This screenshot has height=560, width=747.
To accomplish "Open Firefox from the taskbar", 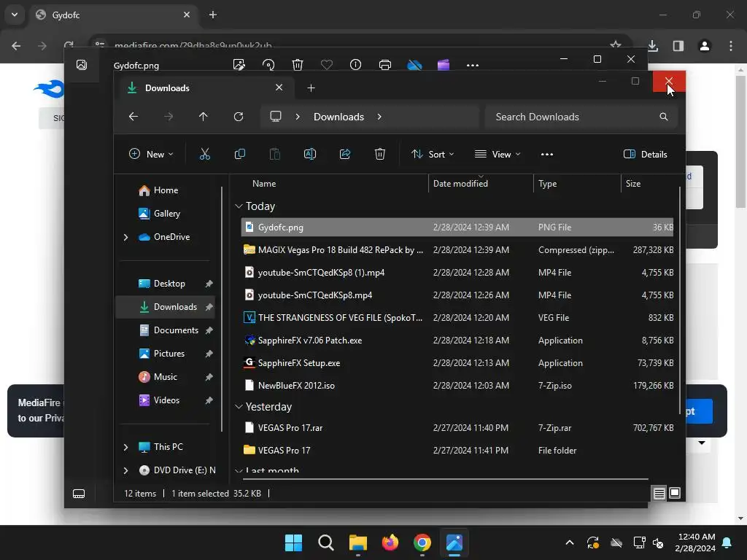I will point(390,542).
